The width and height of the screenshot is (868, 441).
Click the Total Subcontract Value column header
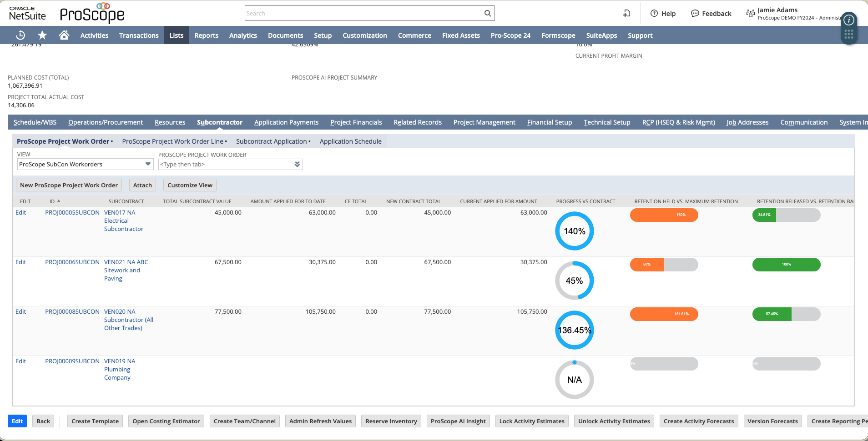tap(197, 201)
